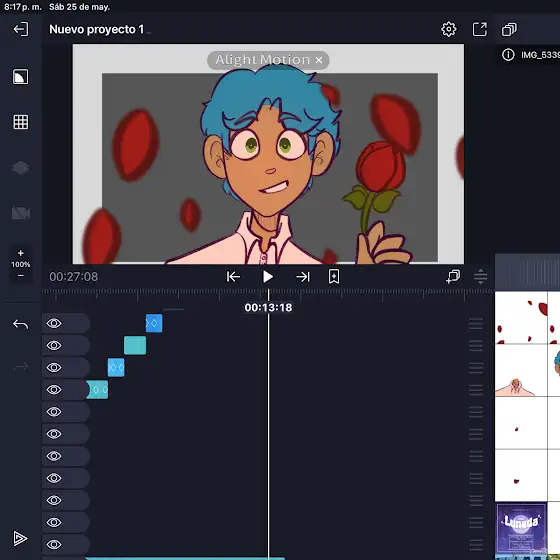Open the thumbnail with the upper single petal

tap(521, 422)
